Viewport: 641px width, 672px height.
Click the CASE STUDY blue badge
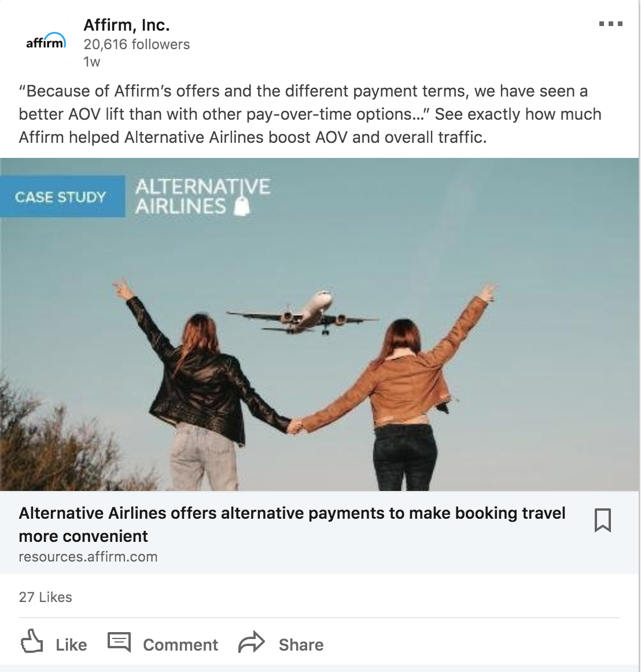point(62,196)
